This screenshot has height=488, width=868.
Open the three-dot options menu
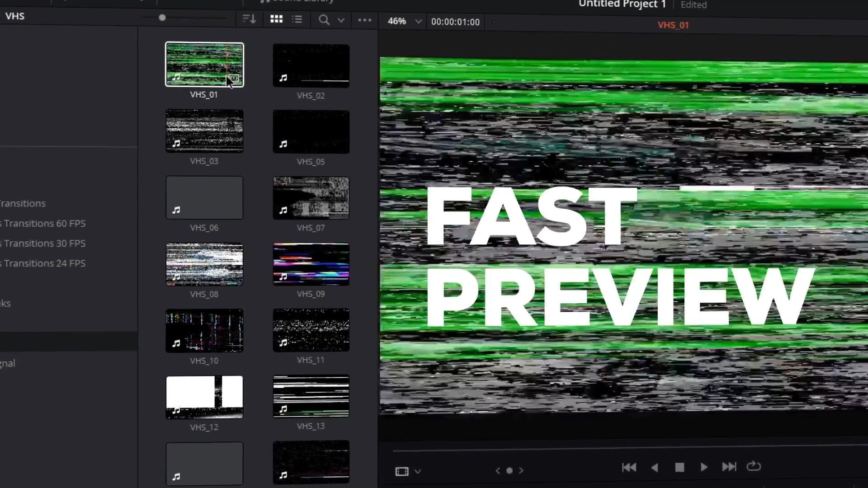click(x=364, y=20)
